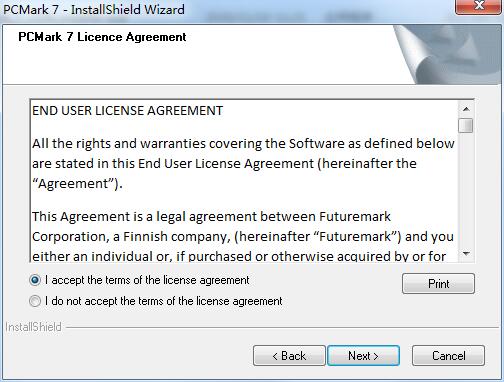
Task: Click the InstallShield label above the buttons
Action: tap(33, 327)
